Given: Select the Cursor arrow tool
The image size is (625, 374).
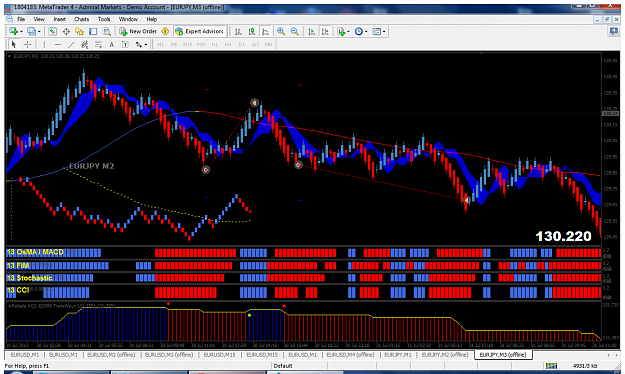Looking at the screenshot, I should pos(14,44).
